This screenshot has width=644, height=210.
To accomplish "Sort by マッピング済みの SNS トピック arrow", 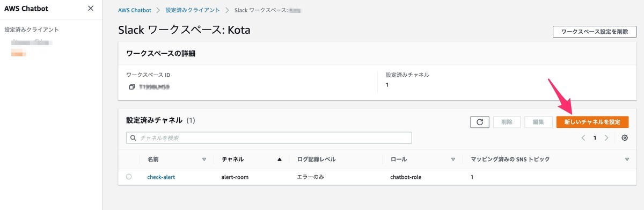I will click(x=627, y=160).
